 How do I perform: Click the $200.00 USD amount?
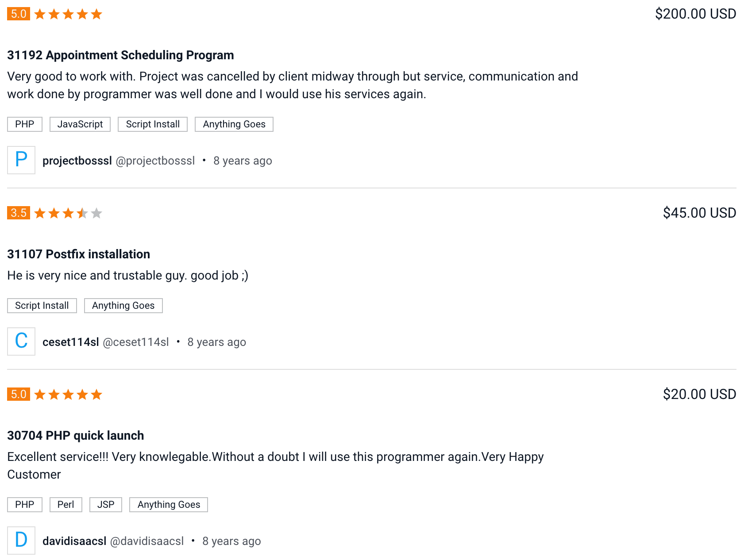(x=695, y=14)
